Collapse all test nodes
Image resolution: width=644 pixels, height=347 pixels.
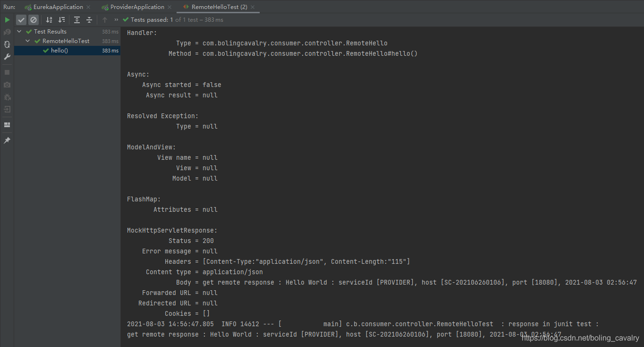pyautogui.click(x=89, y=20)
